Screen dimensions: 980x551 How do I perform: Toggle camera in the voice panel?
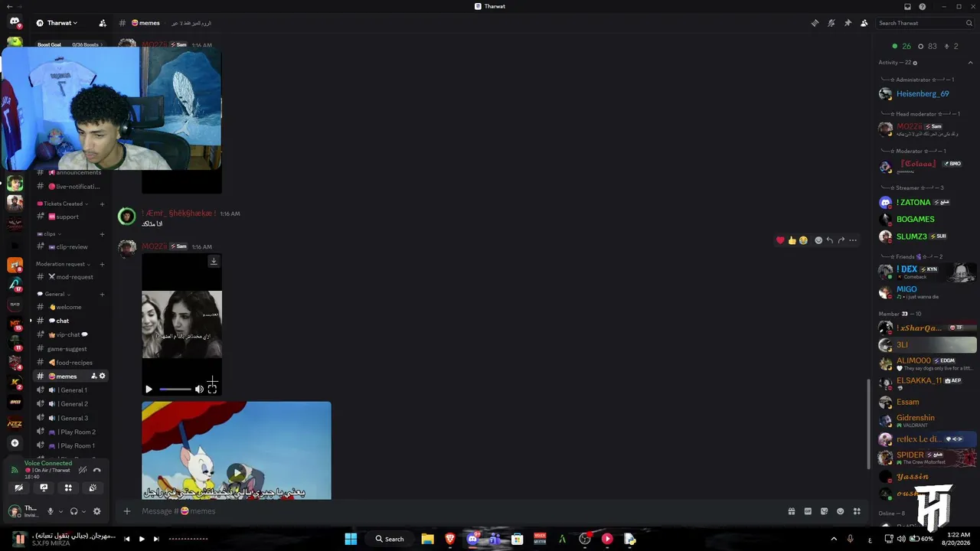(x=19, y=487)
